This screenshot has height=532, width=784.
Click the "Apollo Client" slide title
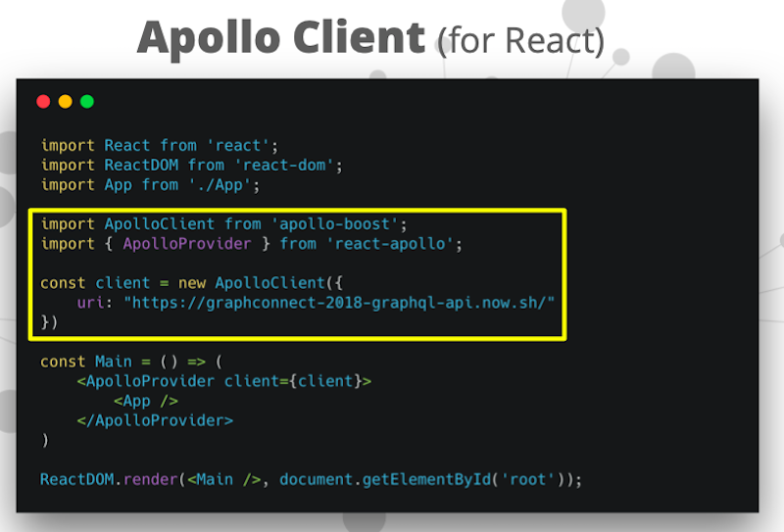pyautogui.click(x=281, y=38)
